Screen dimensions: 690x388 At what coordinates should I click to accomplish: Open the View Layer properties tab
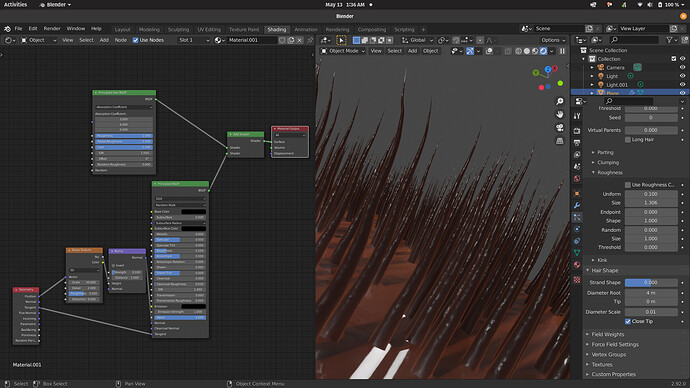coord(577,154)
